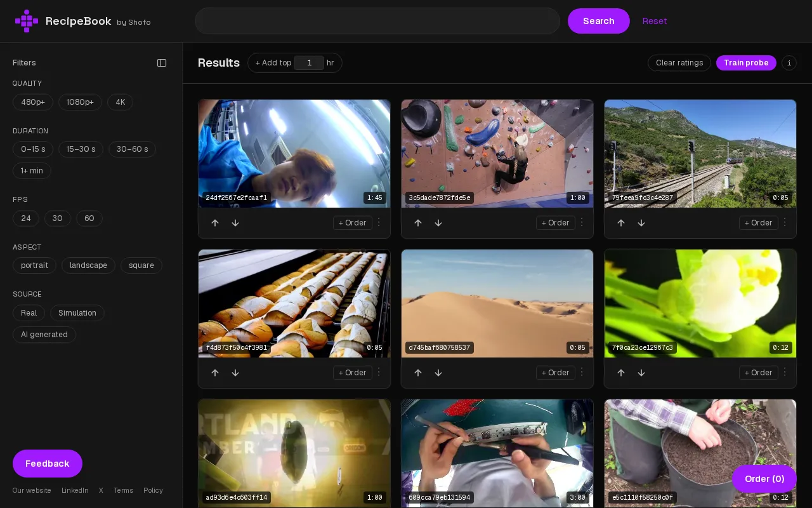Viewport: 812px width, 508px height.
Task: Open the X footer link
Action: [101, 490]
